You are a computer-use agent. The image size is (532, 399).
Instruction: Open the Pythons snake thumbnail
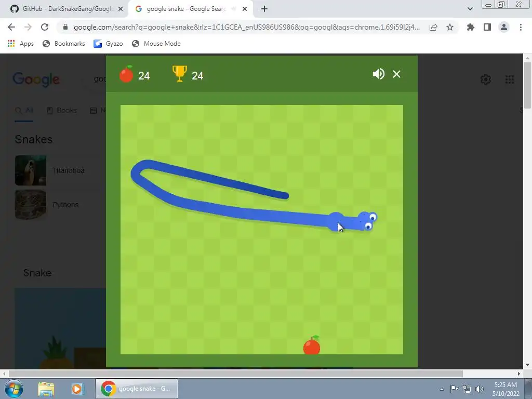pyautogui.click(x=31, y=205)
